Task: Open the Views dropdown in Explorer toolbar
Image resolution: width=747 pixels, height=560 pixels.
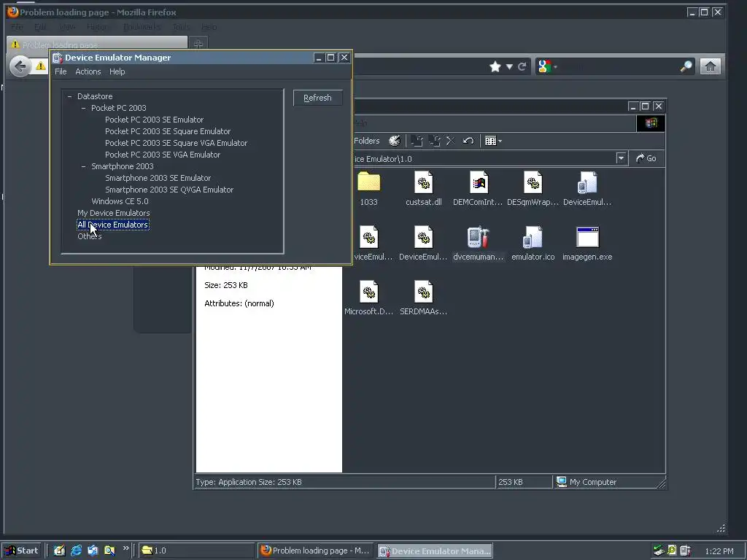Action: pyautogui.click(x=493, y=141)
